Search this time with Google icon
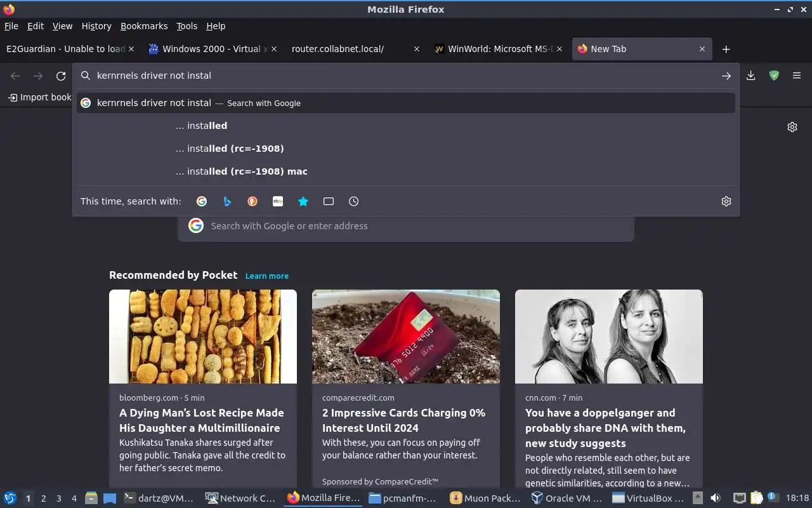Image resolution: width=812 pixels, height=508 pixels. (x=202, y=201)
